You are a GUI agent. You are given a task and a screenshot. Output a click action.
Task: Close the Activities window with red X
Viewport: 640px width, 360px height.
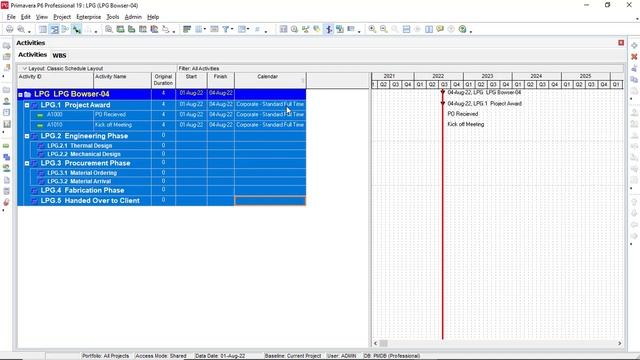621,43
